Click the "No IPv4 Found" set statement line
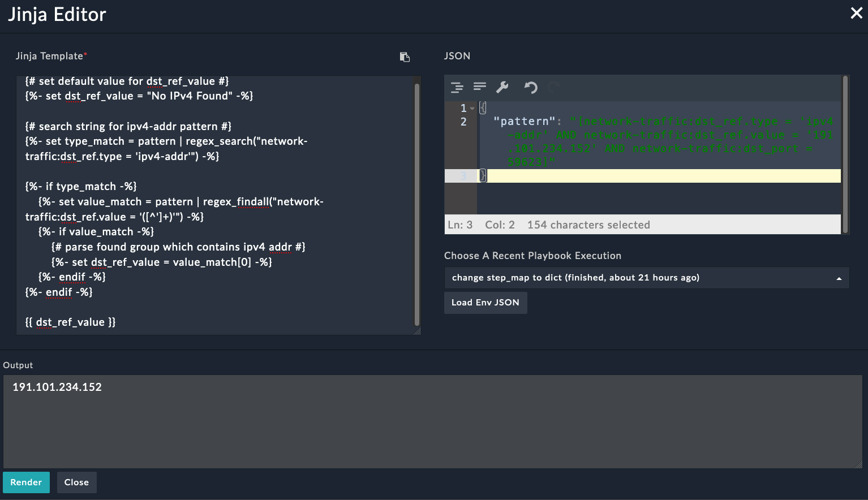This screenshot has height=500, width=868. point(139,96)
